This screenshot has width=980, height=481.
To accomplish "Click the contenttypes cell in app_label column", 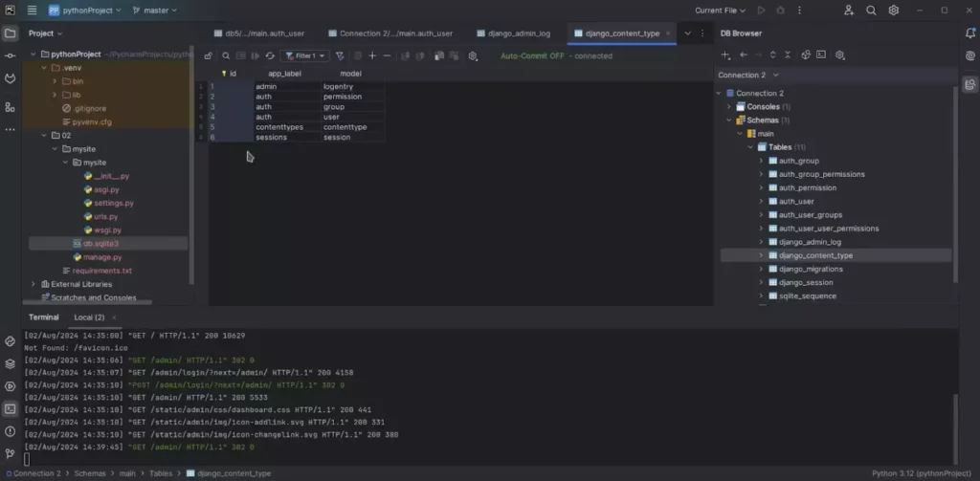I will (287, 127).
